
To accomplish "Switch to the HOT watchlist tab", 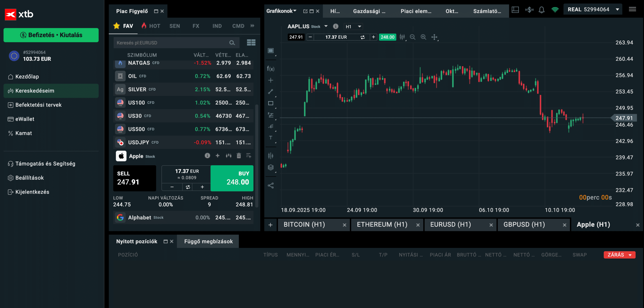I will (151, 26).
